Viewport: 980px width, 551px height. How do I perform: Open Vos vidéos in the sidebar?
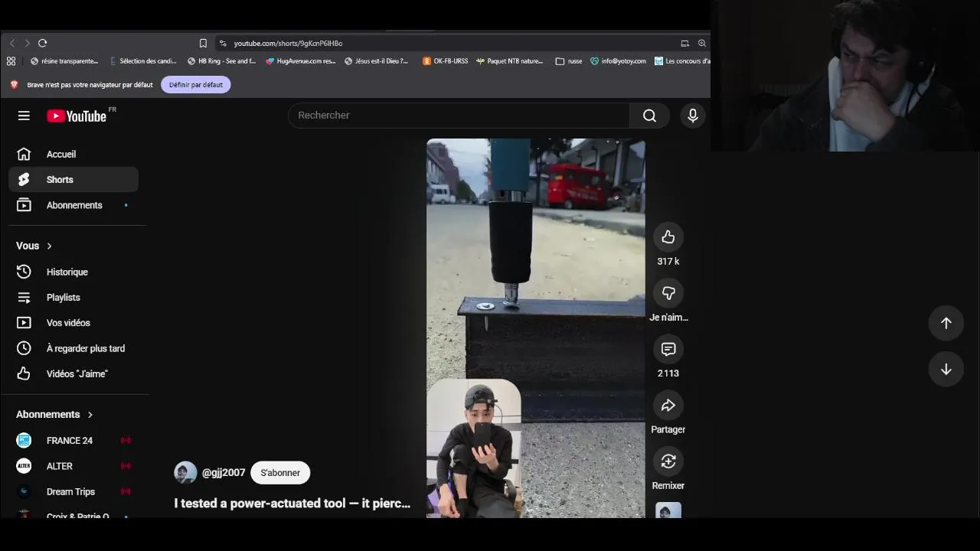[73, 323]
